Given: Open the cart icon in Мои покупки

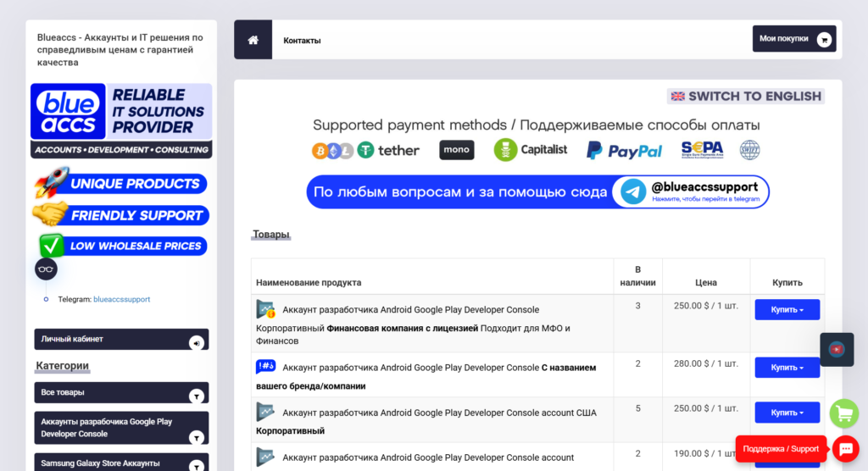Looking at the screenshot, I should coord(824,40).
